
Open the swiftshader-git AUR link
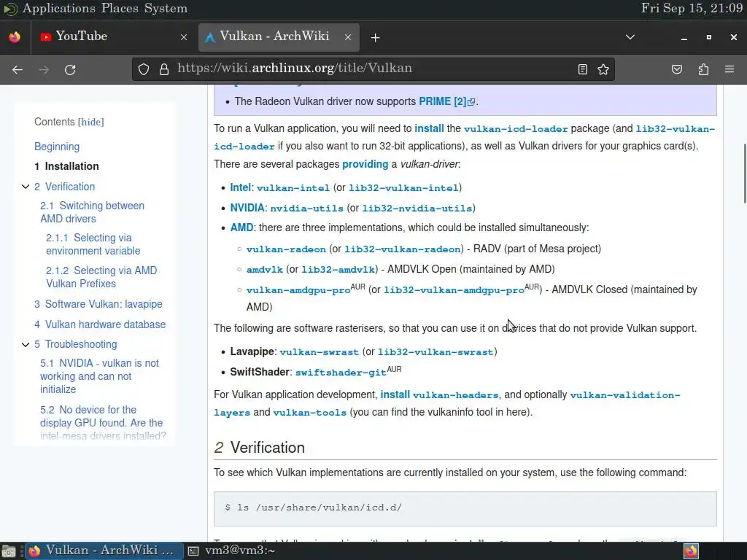coord(341,373)
